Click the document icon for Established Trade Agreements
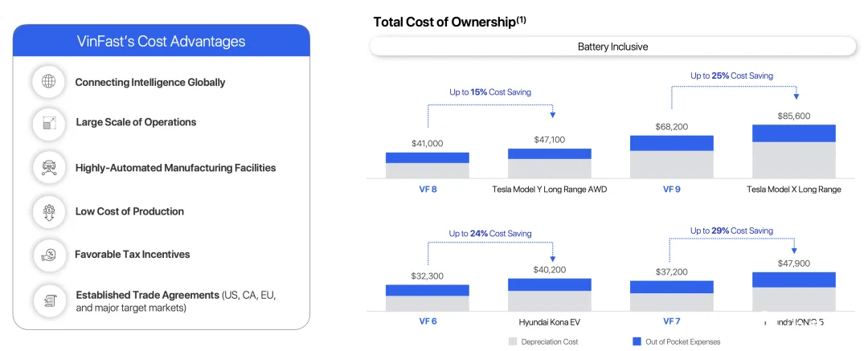 point(49,300)
